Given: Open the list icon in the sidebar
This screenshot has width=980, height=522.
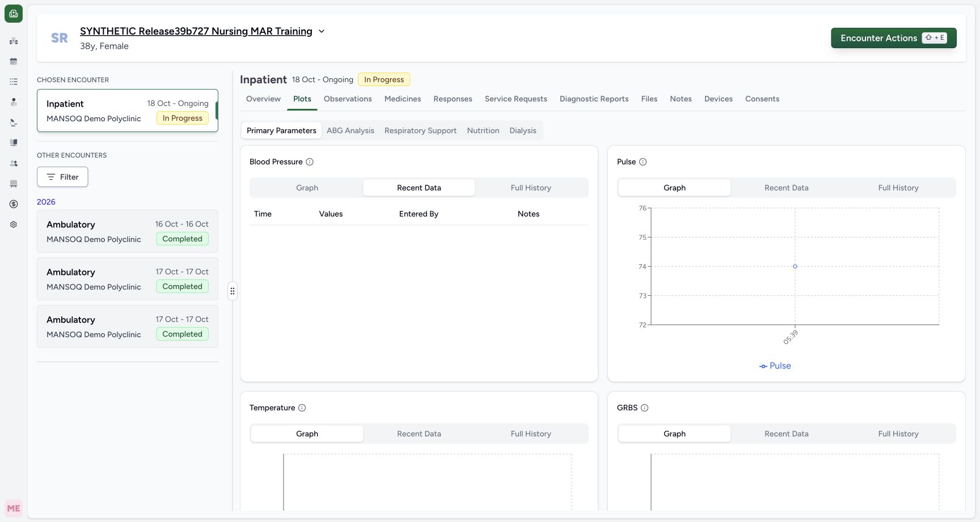Looking at the screenshot, I should pyautogui.click(x=14, y=82).
